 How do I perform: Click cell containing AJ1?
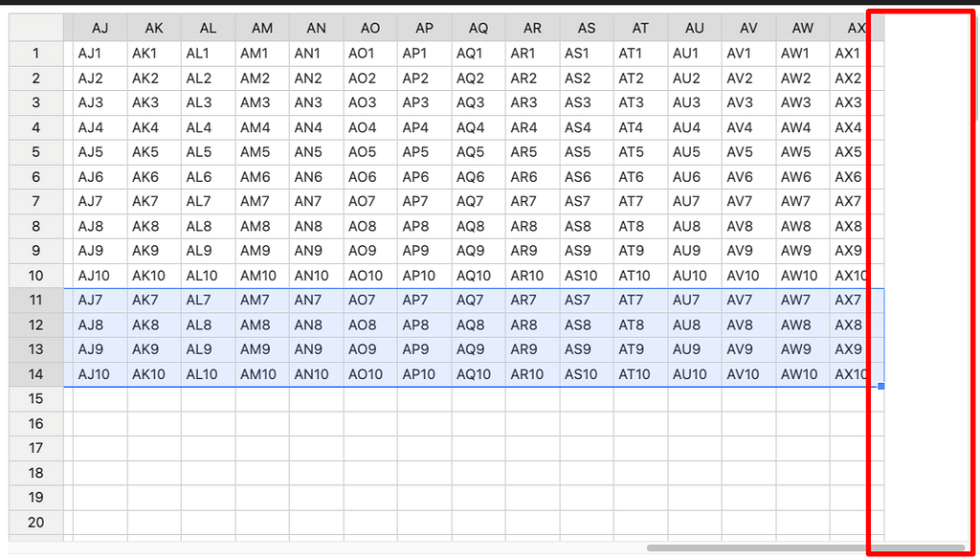[x=100, y=53]
